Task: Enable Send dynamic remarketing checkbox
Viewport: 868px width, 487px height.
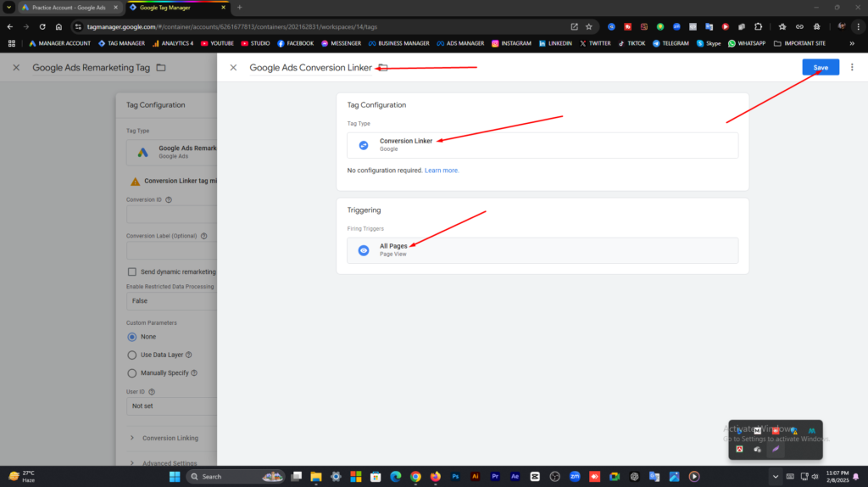Action: (131, 271)
